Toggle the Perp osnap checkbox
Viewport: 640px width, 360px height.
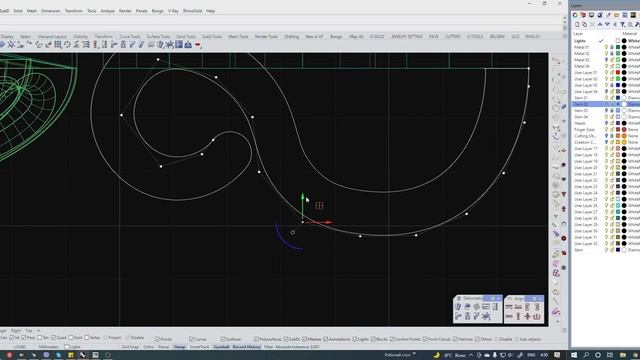tap(24, 338)
